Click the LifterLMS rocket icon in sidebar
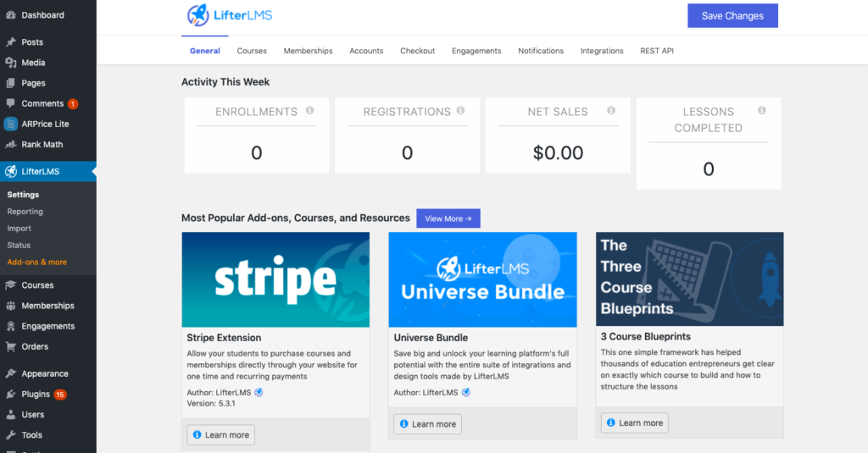Viewport: 868px width, 453px height. coord(10,172)
